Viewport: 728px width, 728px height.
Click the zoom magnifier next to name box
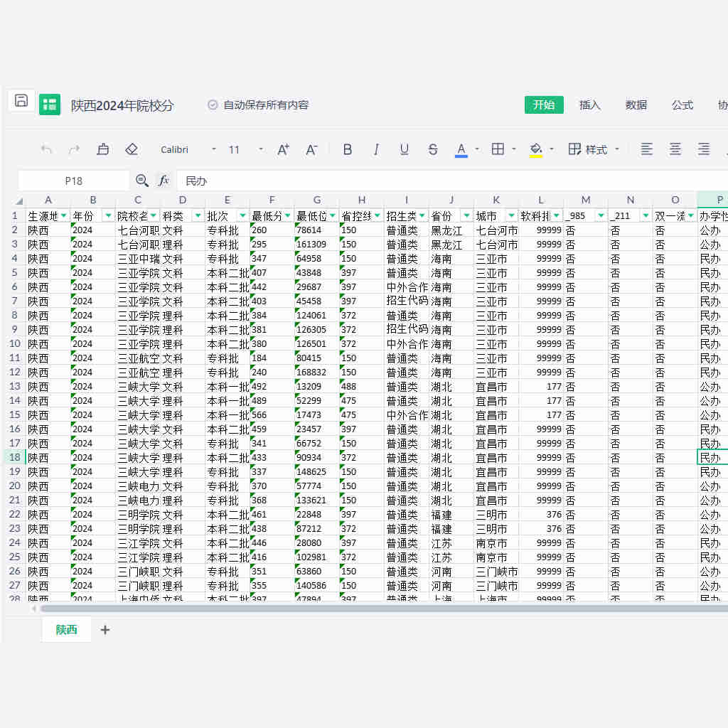pyautogui.click(x=142, y=181)
